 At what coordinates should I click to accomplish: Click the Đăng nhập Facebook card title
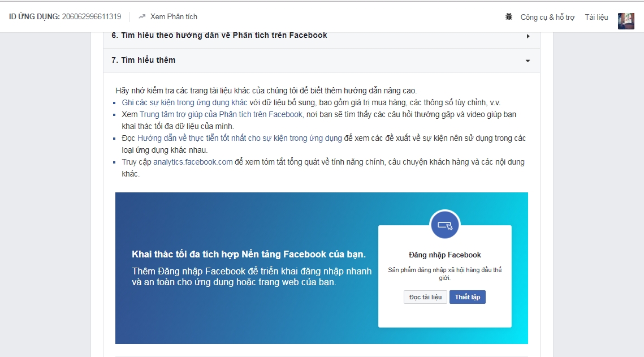pyautogui.click(x=444, y=255)
